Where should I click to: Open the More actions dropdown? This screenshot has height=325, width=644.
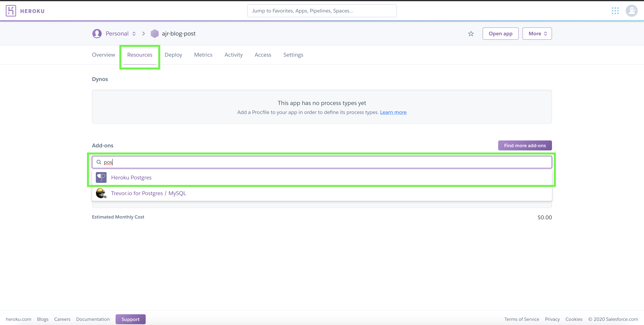pyautogui.click(x=537, y=33)
